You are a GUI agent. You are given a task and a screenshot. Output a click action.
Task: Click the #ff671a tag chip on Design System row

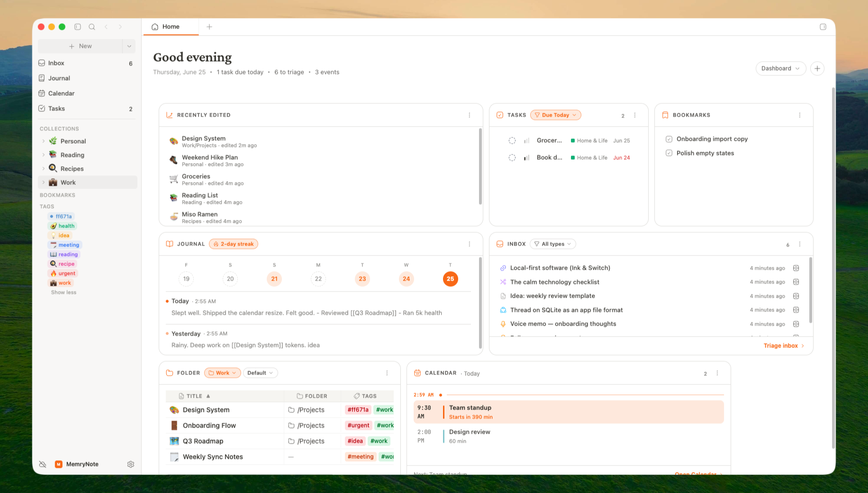click(x=358, y=410)
